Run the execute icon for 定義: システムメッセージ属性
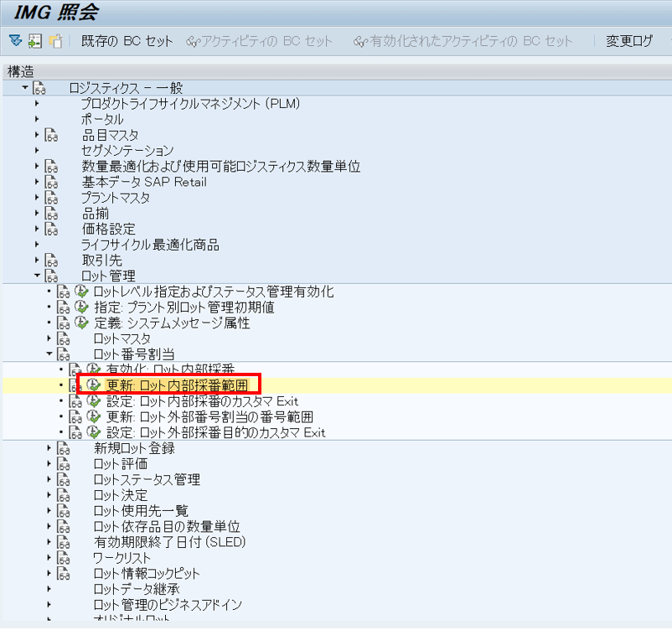Screen dimensions: 672x630 81,323
